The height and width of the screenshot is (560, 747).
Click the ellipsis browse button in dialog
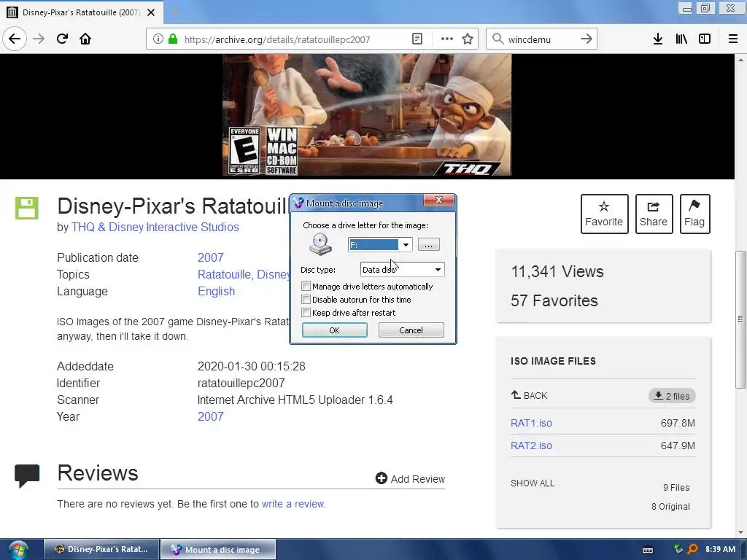(428, 245)
